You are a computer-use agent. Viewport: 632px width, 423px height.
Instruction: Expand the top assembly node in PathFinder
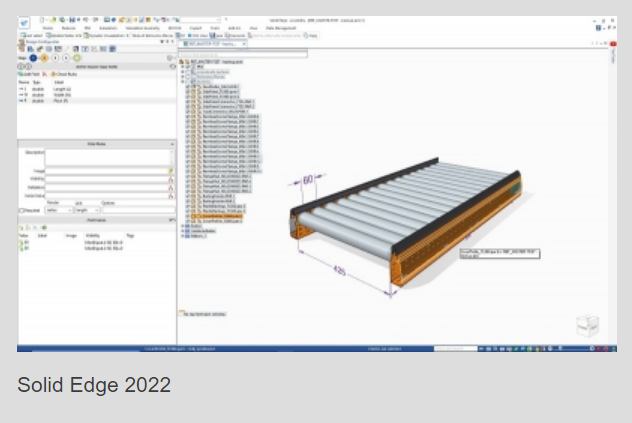pos(182,60)
